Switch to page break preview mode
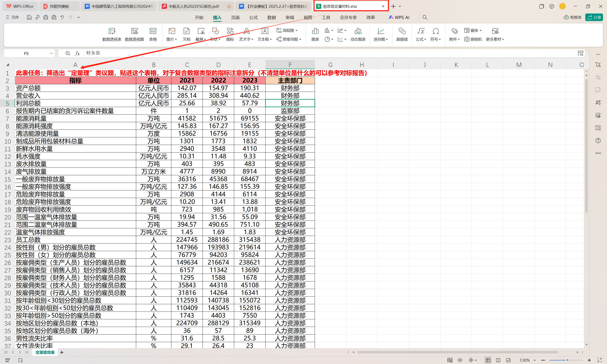 [x=498, y=360]
